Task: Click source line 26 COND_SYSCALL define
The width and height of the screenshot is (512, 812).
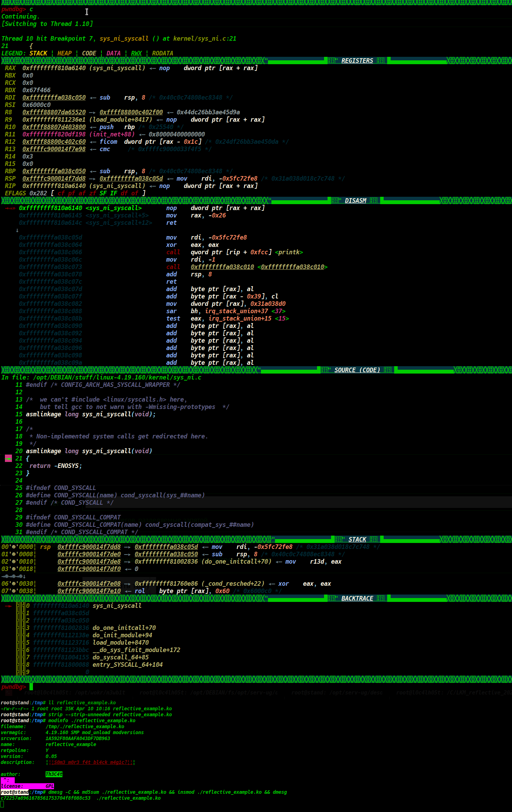Action: 115,495
